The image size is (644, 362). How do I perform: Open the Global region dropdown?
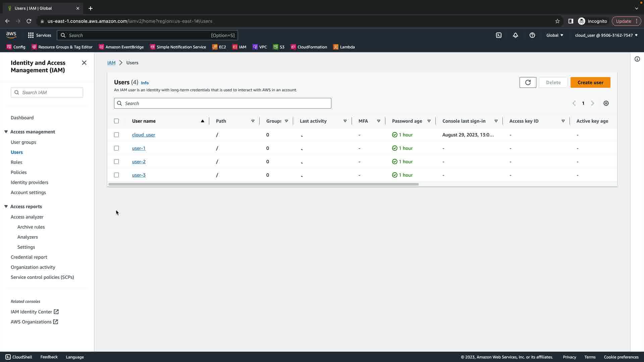click(x=554, y=35)
